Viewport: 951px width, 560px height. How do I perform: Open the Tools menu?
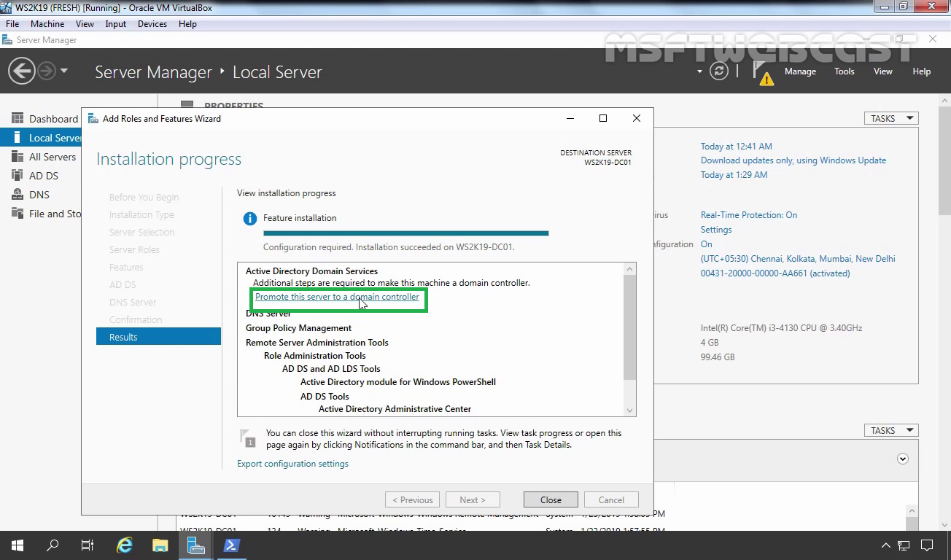[845, 71]
